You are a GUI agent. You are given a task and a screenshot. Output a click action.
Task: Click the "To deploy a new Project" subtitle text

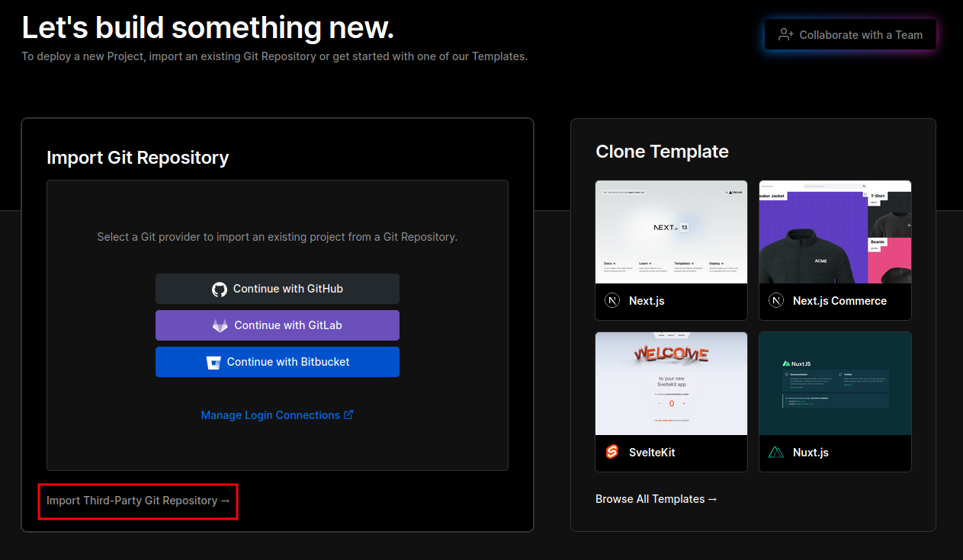(x=274, y=56)
